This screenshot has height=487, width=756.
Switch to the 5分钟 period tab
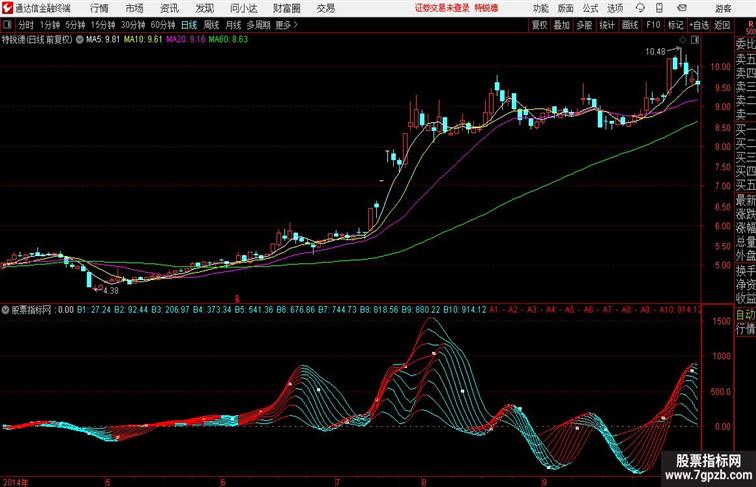coord(75,25)
